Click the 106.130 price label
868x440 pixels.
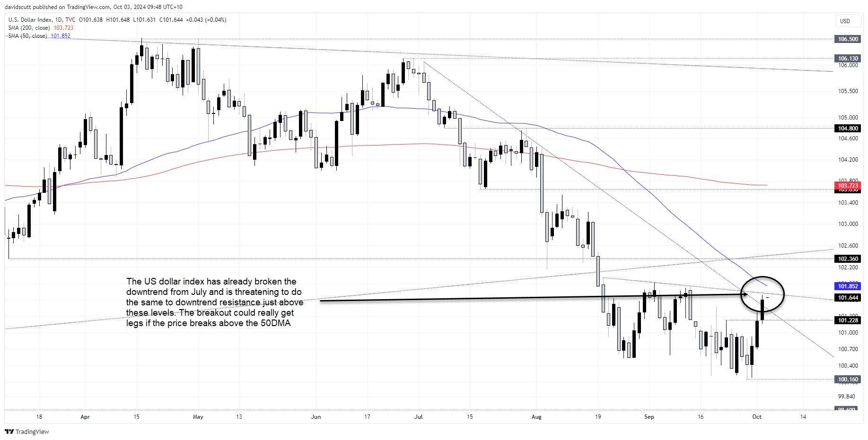pos(848,59)
